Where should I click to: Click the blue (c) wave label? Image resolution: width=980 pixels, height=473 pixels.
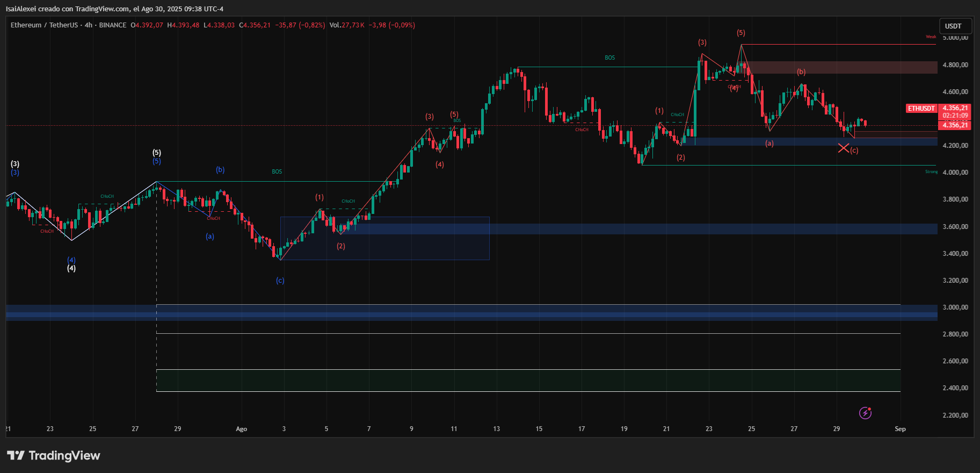(280, 281)
